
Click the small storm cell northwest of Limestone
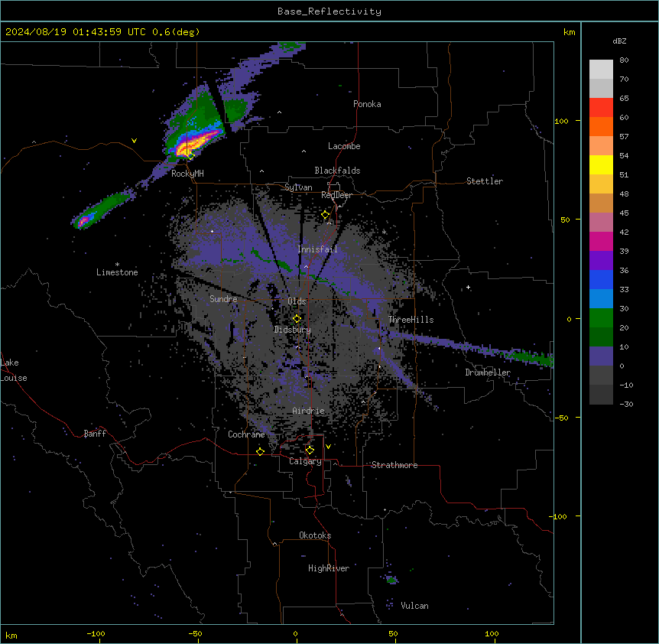[x=86, y=220]
